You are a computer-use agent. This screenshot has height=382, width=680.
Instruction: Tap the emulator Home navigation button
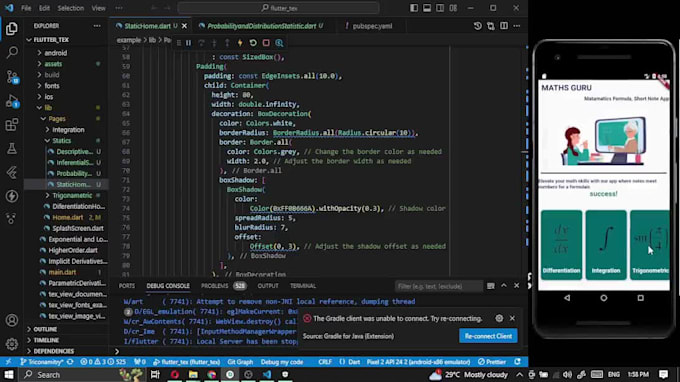(x=604, y=298)
